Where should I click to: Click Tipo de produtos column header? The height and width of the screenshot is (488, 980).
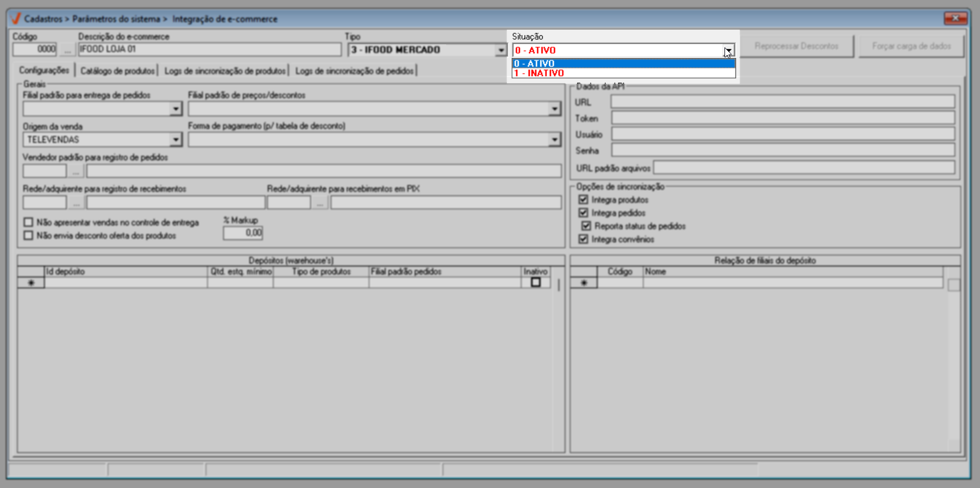point(321,272)
